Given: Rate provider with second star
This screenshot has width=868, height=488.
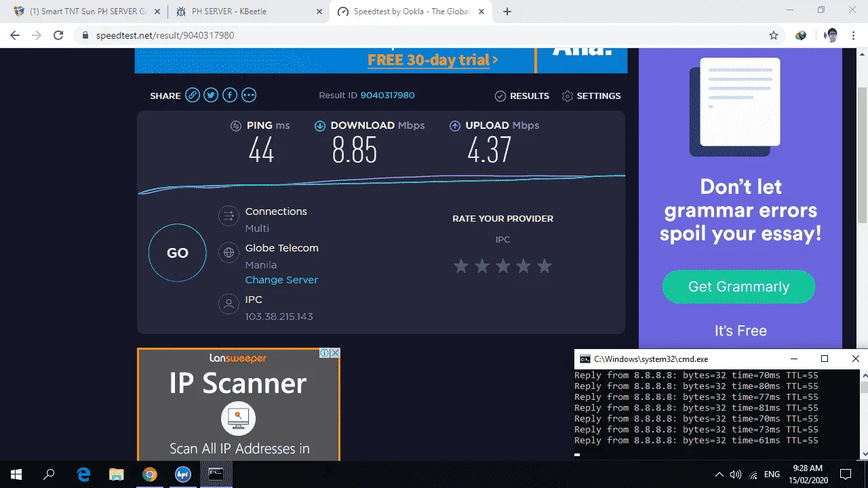Looking at the screenshot, I should point(482,266).
